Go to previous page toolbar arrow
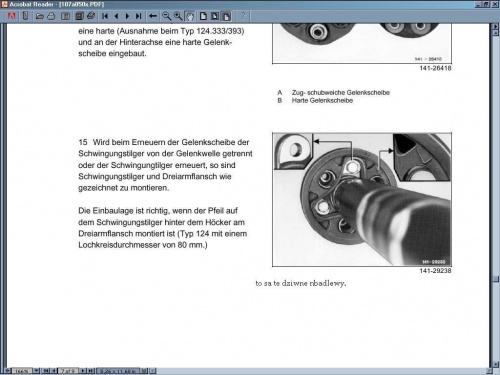 pos(116,16)
